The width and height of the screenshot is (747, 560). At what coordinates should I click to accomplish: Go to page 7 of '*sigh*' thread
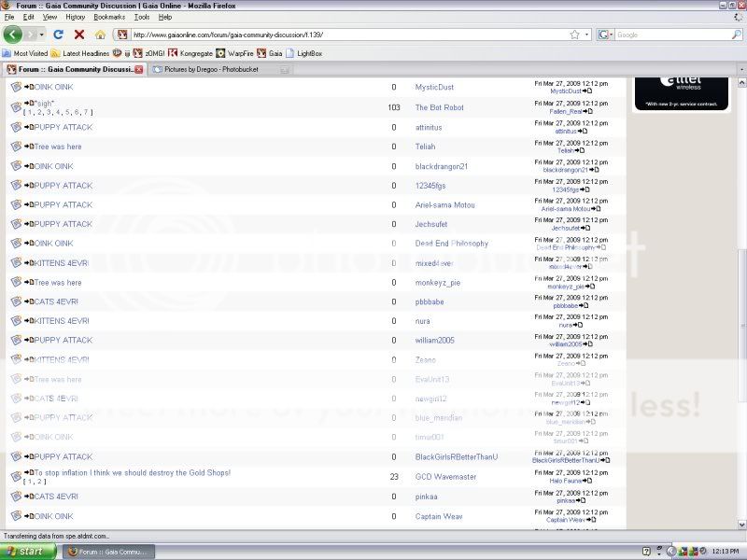pyautogui.click(x=86, y=112)
